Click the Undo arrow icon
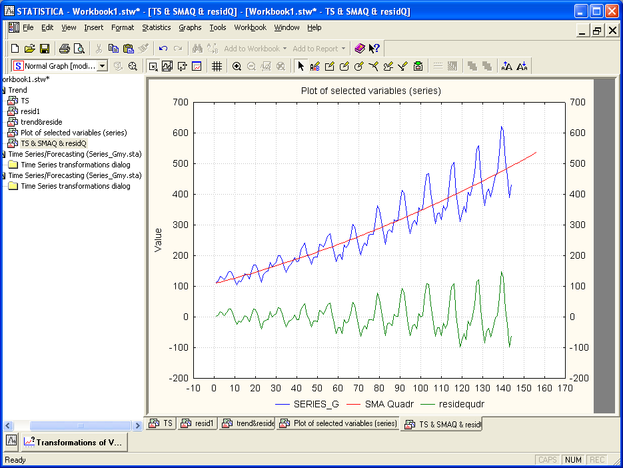 164,48
